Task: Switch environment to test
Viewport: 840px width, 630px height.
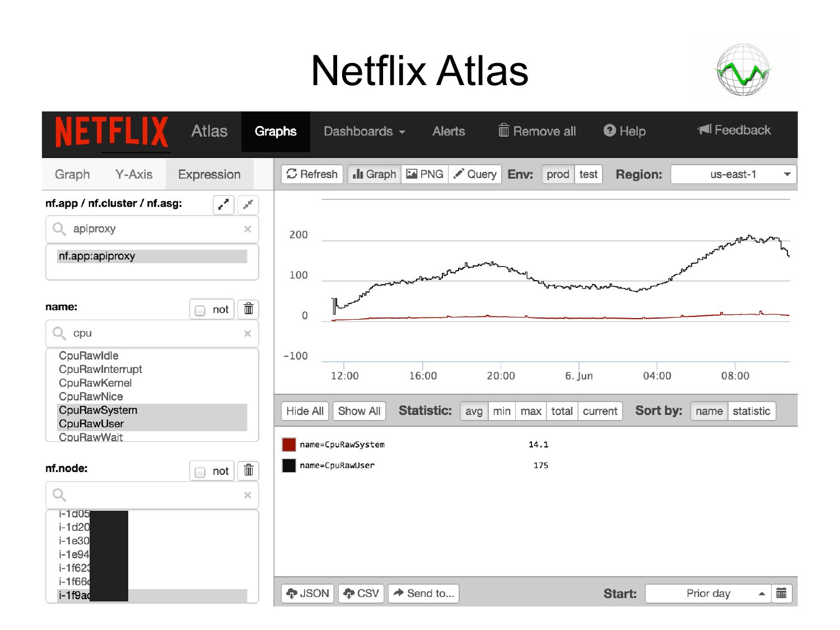Action: [x=588, y=174]
